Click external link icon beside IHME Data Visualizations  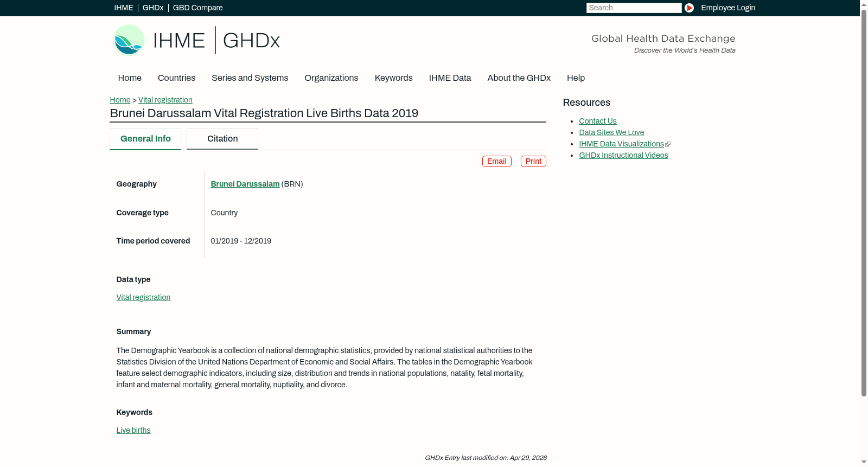pyautogui.click(x=668, y=144)
